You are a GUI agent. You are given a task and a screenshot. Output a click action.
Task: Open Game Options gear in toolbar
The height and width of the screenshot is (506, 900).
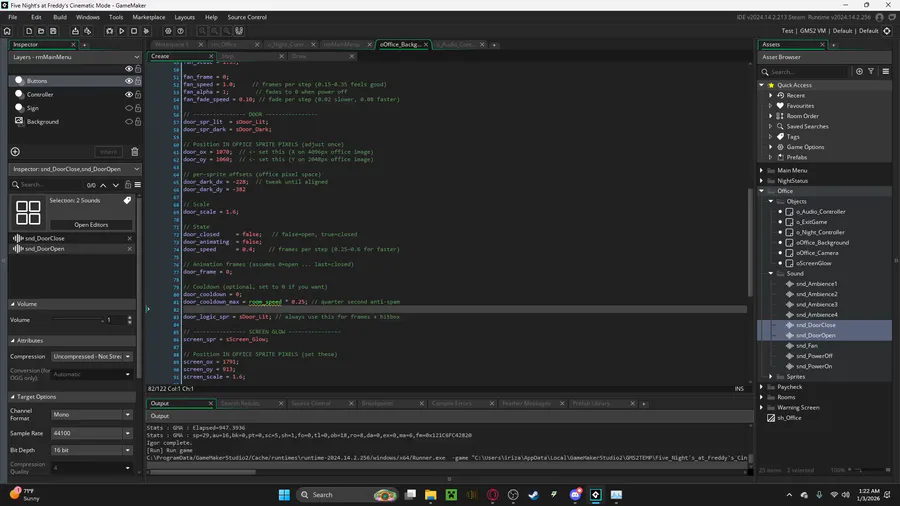(x=168, y=31)
